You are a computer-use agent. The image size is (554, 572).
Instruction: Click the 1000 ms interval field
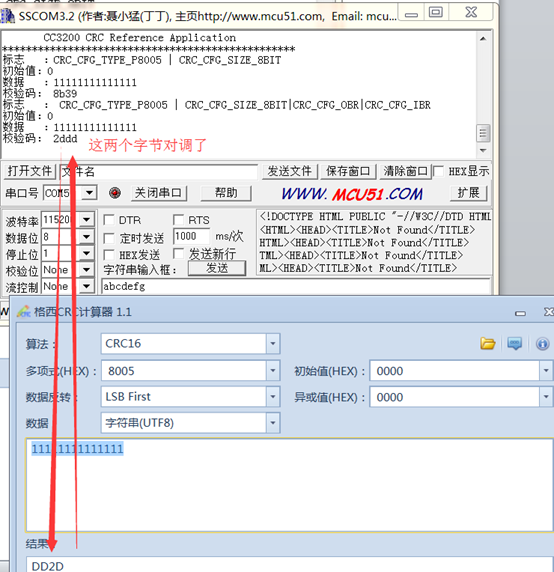point(191,236)
